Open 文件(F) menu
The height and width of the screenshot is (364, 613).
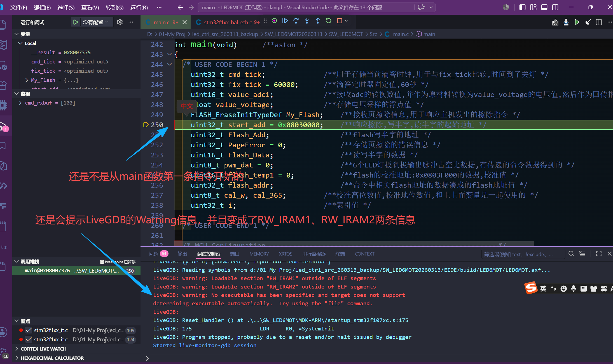[18, 8]
